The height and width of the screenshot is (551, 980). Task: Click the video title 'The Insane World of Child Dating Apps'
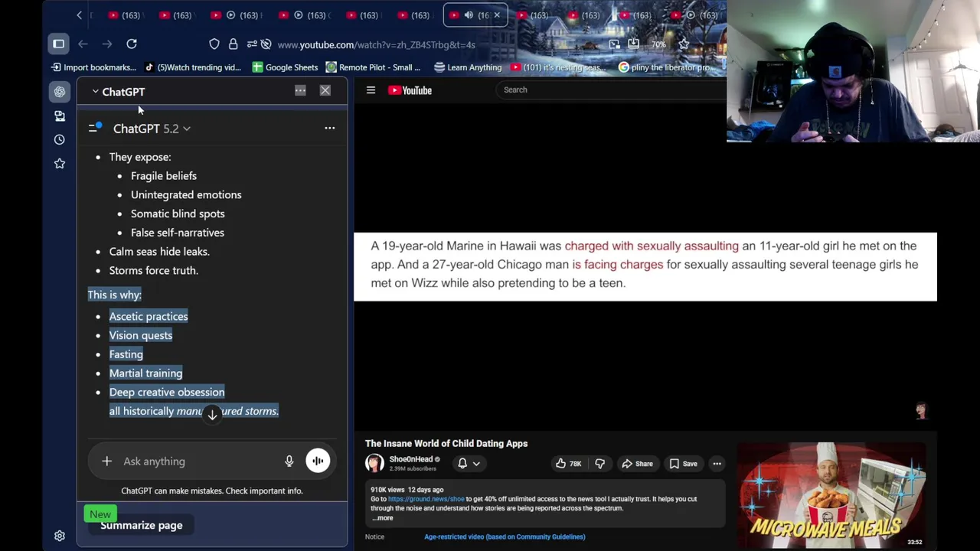pos(446,443)
